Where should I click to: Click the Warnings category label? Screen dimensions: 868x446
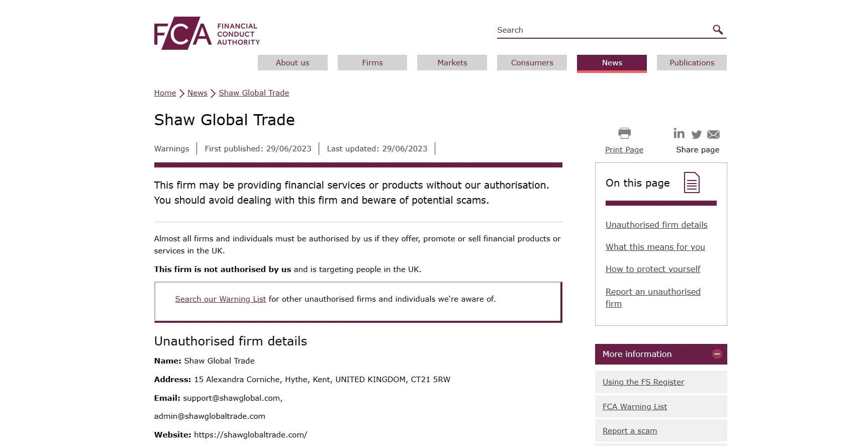coord(171,149)
